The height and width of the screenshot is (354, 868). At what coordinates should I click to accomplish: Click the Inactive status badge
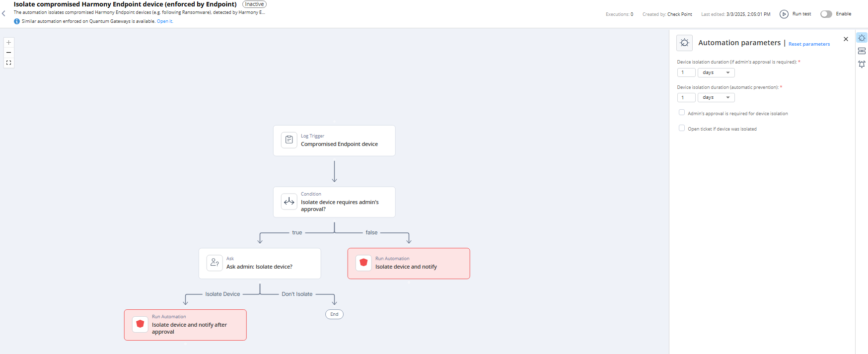[x=254, y=4]
